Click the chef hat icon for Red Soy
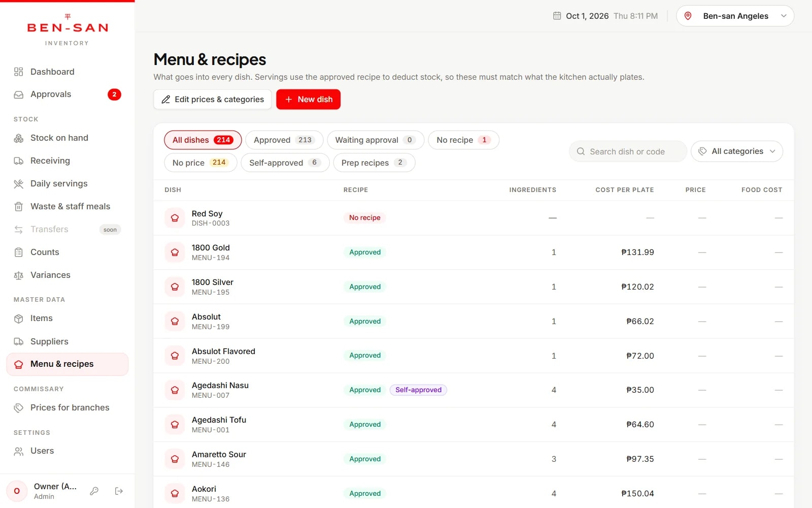812x508 pixels. coord(175,218)
